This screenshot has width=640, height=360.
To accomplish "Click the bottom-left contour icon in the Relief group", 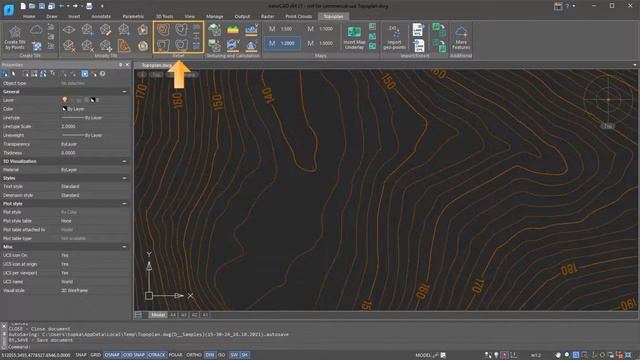I will point(163,45).
